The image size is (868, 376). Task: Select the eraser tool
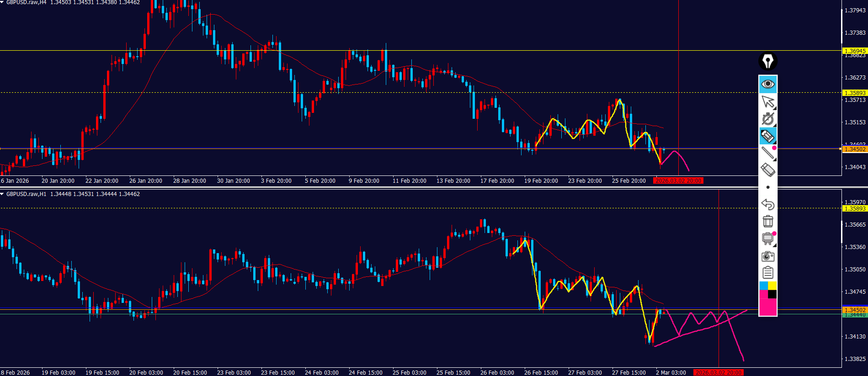tap(768, 170)
